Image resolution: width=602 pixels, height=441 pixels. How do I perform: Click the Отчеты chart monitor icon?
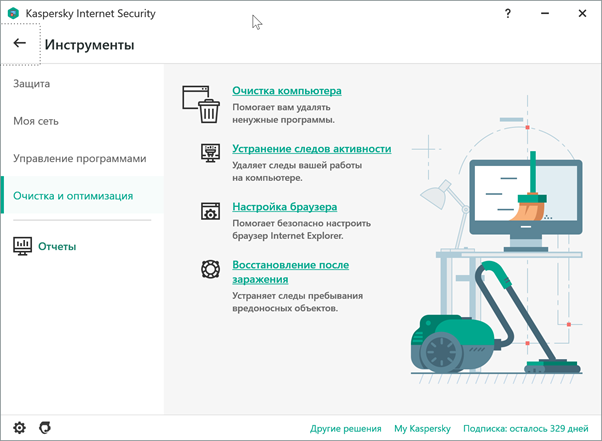23,246
